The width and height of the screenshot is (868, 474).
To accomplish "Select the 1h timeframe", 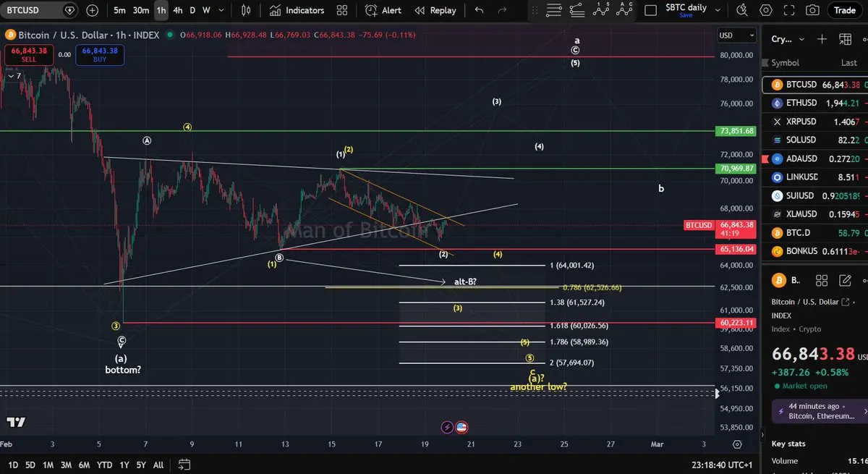I will [x=161, y=10].
